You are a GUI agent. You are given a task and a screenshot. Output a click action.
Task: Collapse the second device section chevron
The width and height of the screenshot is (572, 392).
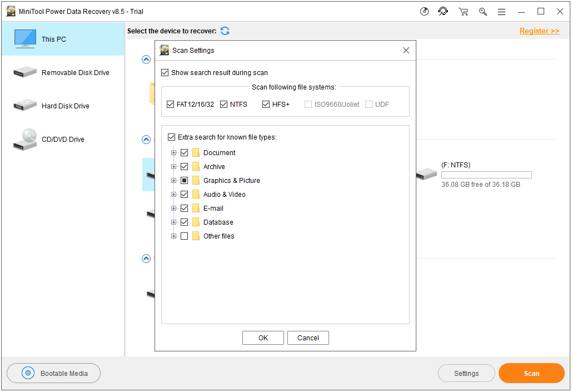pos(146,140)
